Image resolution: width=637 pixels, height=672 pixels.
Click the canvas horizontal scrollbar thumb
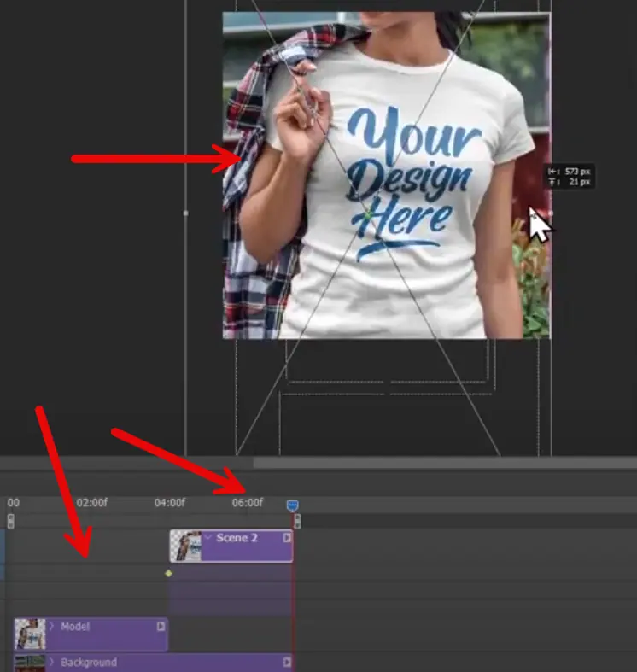point(445,463)
